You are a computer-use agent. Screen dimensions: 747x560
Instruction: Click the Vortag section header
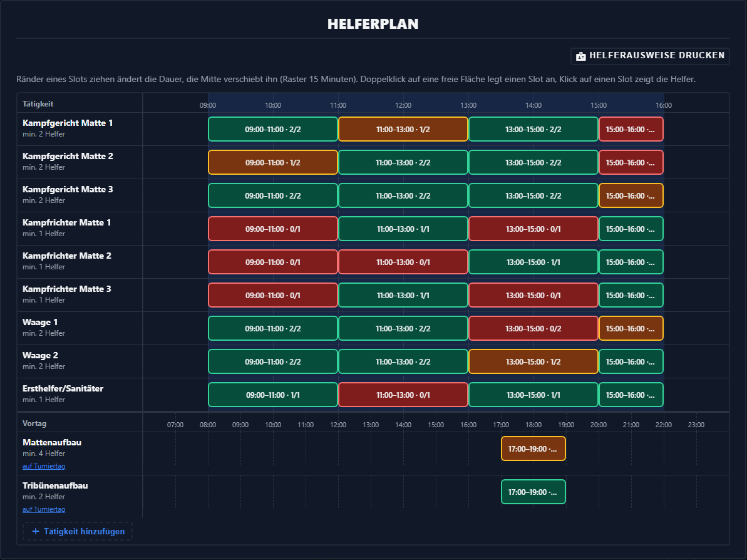[34, 423]
